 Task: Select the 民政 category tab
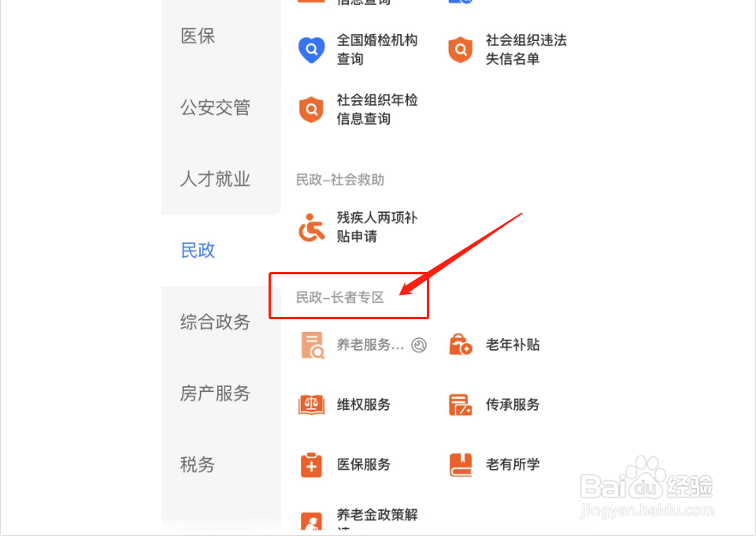[x=198, y=250]
